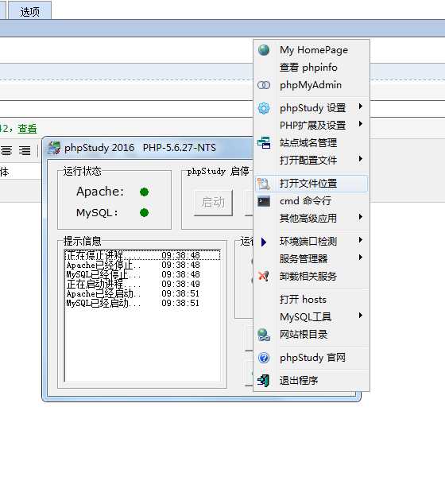Open 网站根目录 from the menu
This screenshot has height=504, width=445.
click(x=311, y=335)
